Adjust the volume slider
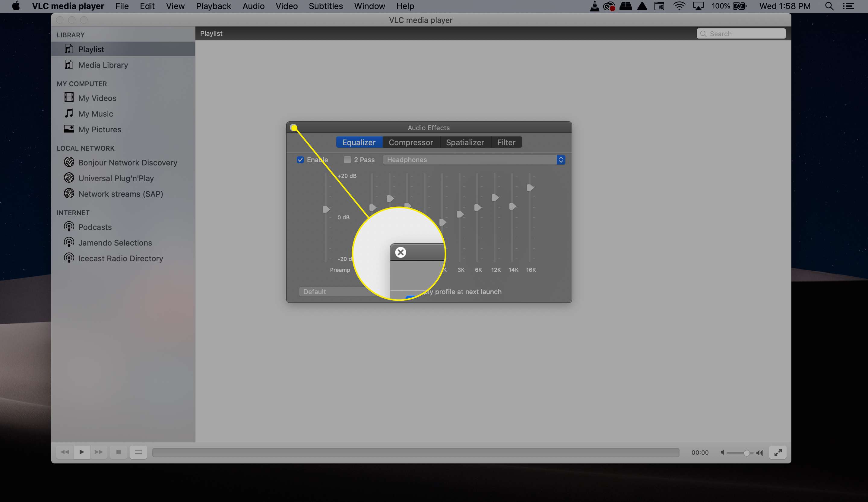The image size is (868, 502). (x=740, y=453)
